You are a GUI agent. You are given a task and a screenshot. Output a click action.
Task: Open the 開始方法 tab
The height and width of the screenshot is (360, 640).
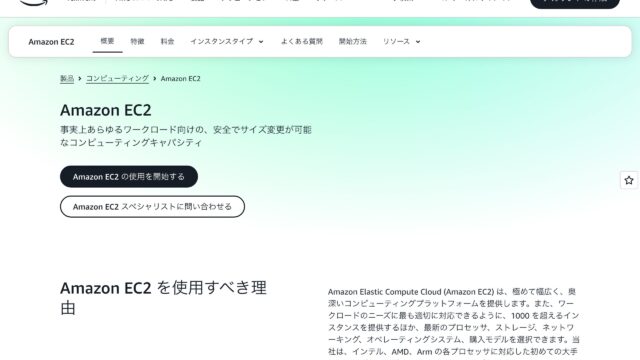(x=353, y=41)
